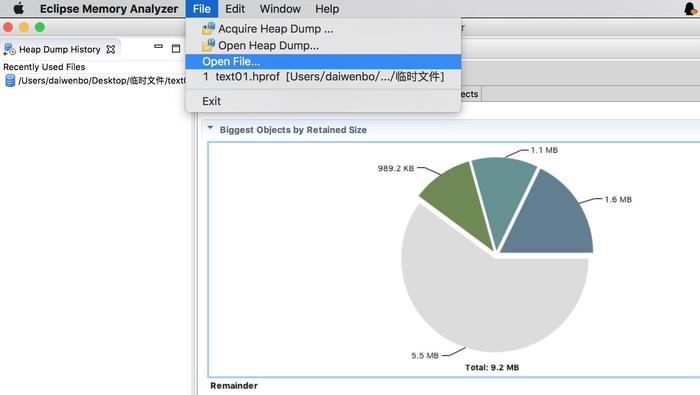The width and height of the screenshot is (700, 395).
Task: Select Open File menu entry
Action: point(323,62)
